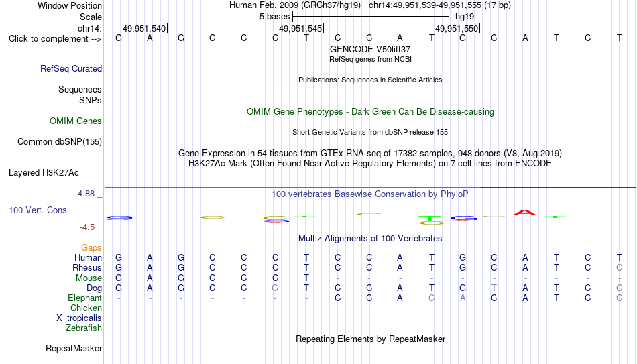Select the Dog species row label
This screenshot has height=364, width=637.
tap(94, 288)
